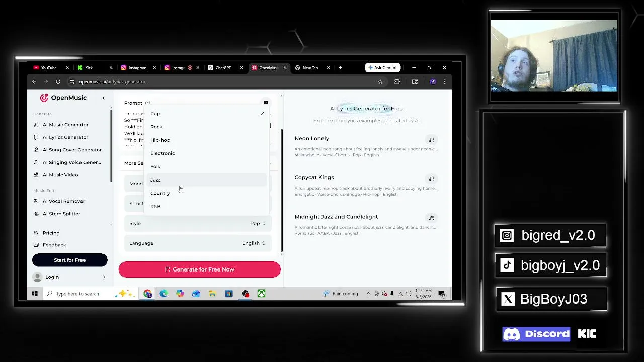This screenshot has width=644, height=362.
Task: Bookmark this page with the star icon
Action: [380, 82]
